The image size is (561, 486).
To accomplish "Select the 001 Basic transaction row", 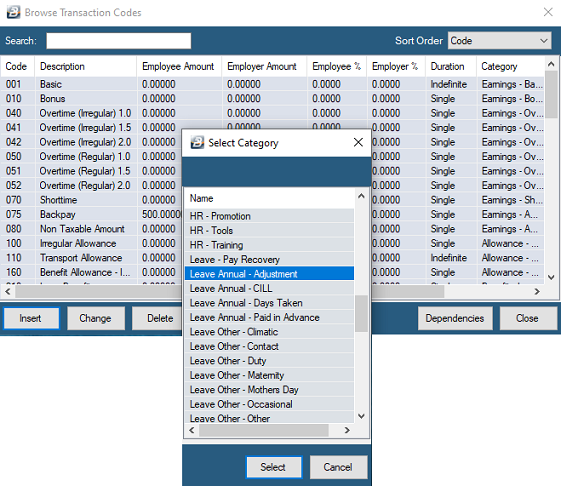I will 272,84.
